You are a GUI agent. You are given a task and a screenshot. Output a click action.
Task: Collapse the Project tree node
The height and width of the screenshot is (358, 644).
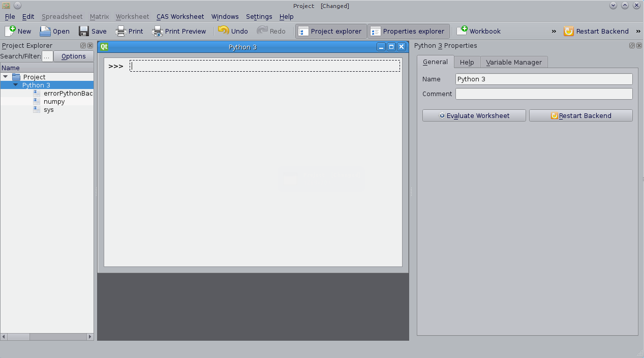[x=6, y=77]
